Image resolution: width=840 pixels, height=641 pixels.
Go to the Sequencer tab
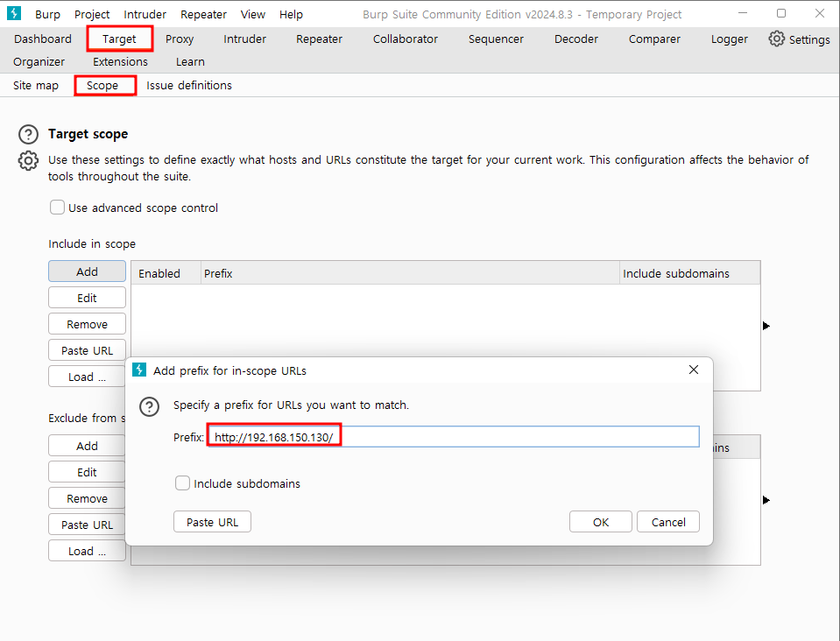496,39
